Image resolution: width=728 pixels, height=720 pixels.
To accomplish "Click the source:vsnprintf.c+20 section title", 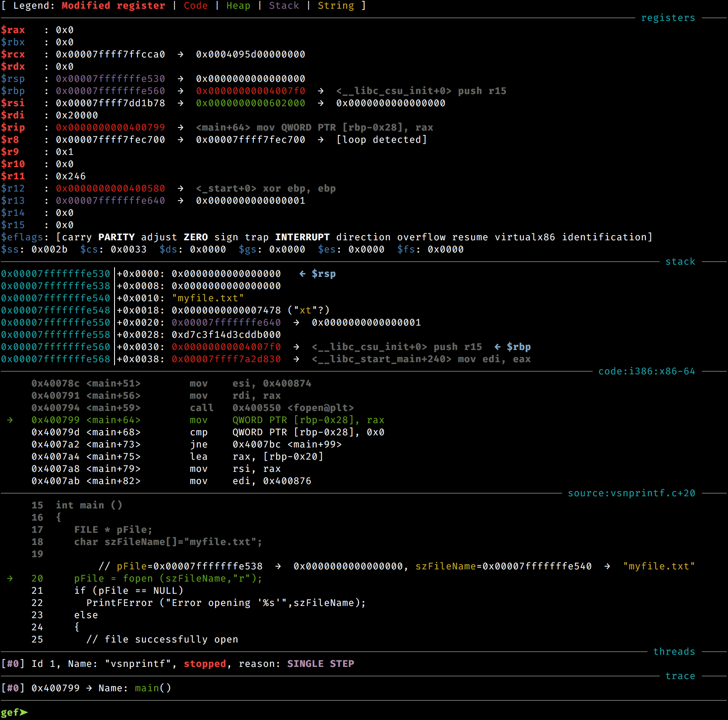I will tap(631, 493).
